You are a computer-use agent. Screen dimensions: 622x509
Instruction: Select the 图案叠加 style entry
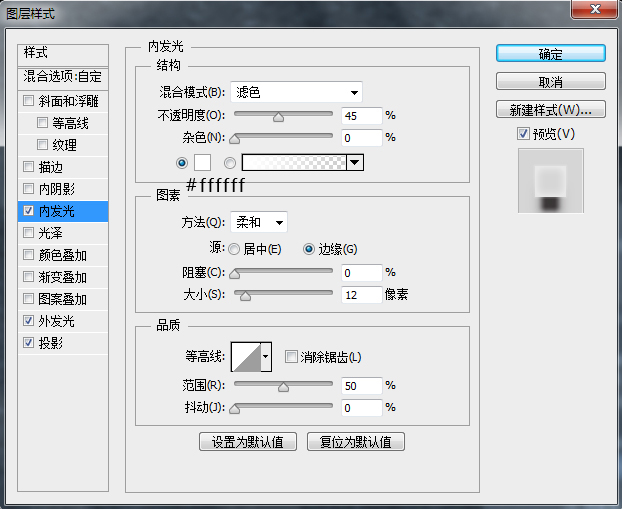[63, 299]
